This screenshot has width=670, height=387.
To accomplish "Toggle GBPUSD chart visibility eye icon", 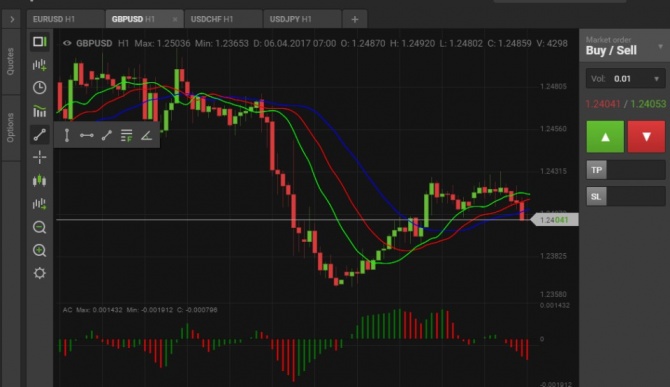I will 67,43.
